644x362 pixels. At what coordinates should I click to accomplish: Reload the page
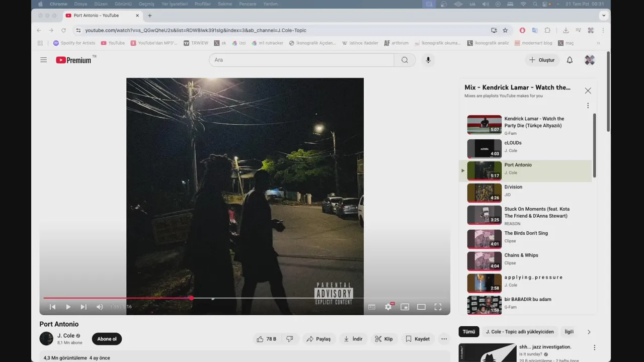[63, 30]
